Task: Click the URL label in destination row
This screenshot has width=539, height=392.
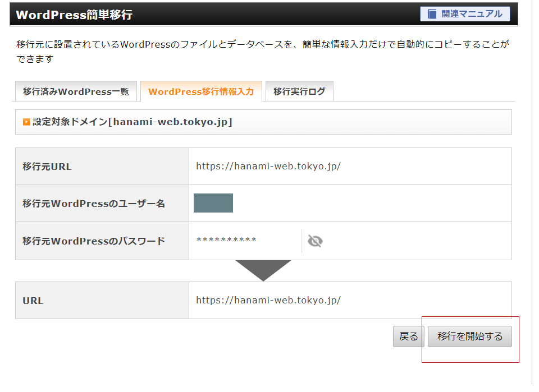Action: coord(33,301)
